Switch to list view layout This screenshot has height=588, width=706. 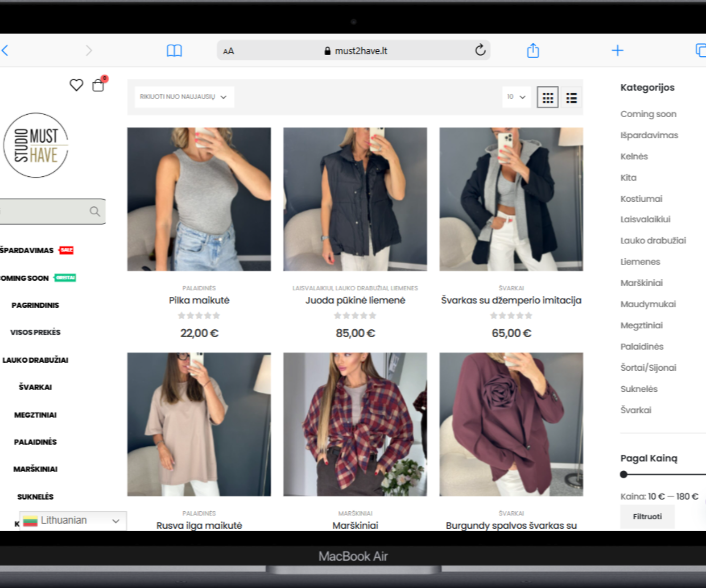571,98
